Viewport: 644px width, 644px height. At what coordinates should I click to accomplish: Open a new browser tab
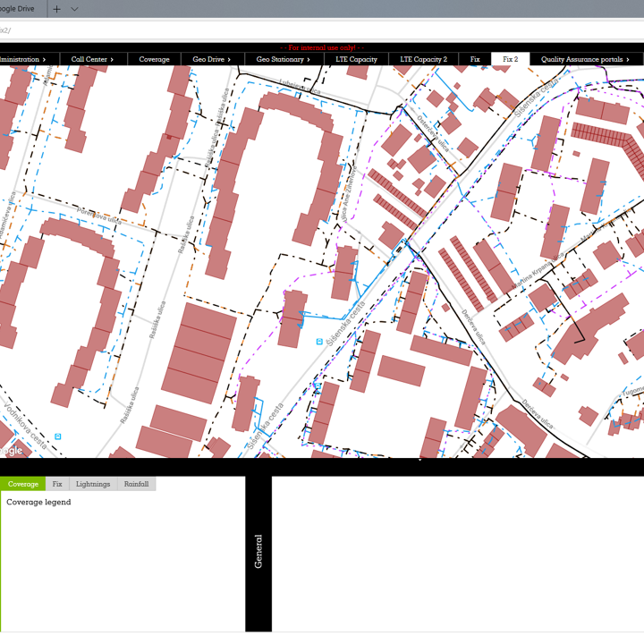(x=57, y=9)
